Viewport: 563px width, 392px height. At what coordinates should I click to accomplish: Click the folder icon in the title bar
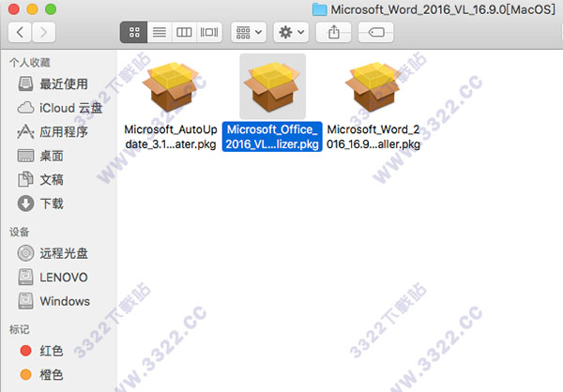(319, 9)
